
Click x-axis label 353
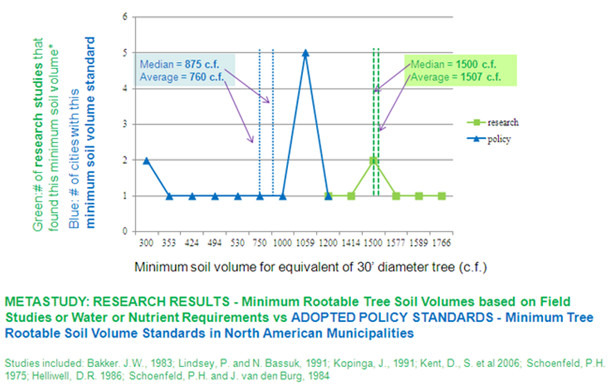click(x=169, y=243)
